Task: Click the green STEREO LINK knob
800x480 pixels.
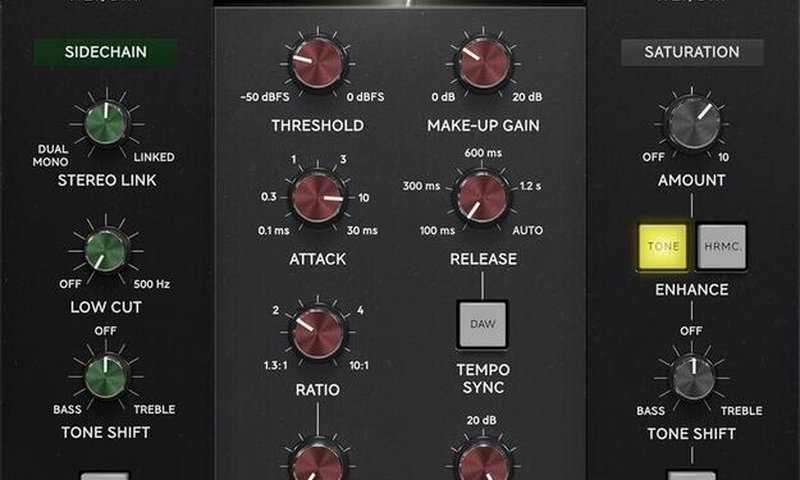Action: (106, 121)
